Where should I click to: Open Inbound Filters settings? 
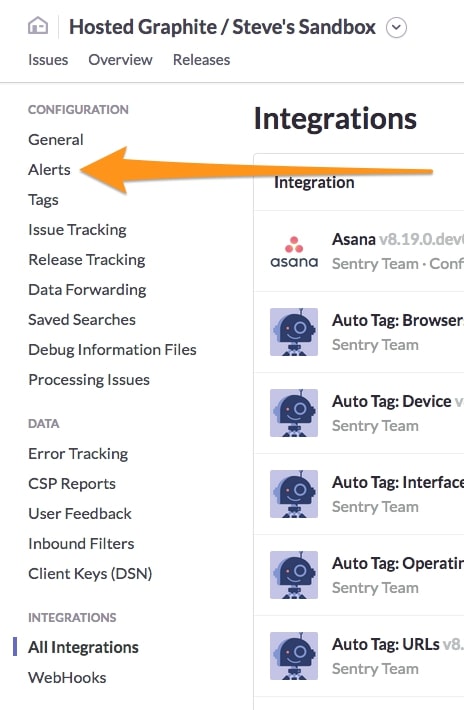(x=81, y=544)
